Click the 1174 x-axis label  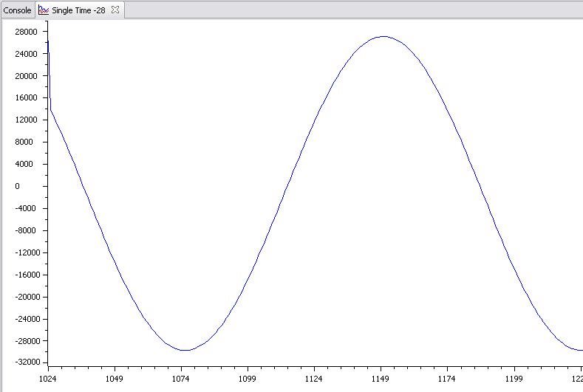447,379
